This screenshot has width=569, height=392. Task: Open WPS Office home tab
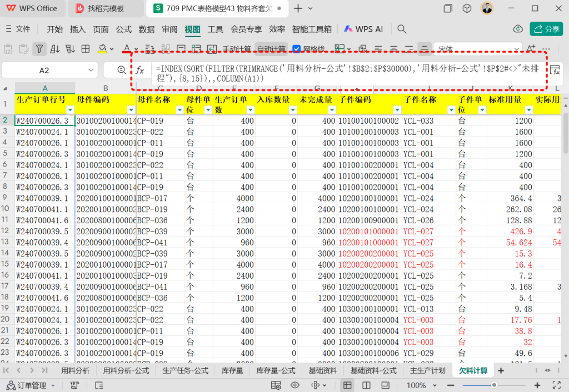pyautogui.click(x=32, y=8)
